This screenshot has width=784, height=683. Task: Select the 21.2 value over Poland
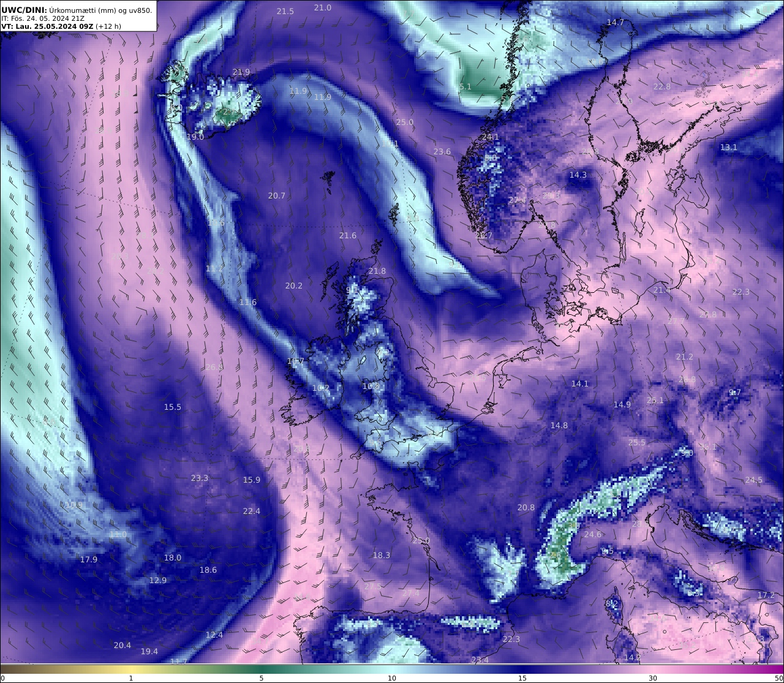(685, 357)
